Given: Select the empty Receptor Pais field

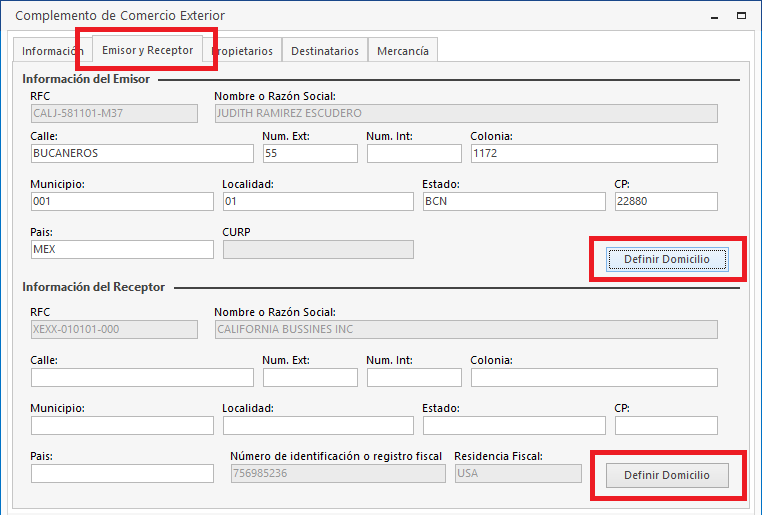Looking at the screenshot, I should 122,474.
